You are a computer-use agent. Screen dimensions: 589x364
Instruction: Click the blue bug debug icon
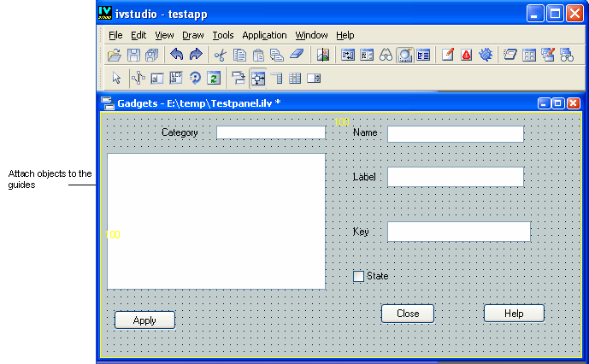point(485,56)
